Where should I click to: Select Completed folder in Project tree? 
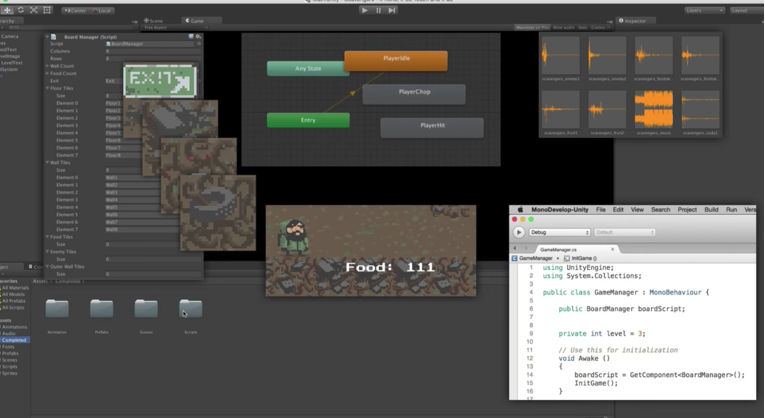click(14, 340)
